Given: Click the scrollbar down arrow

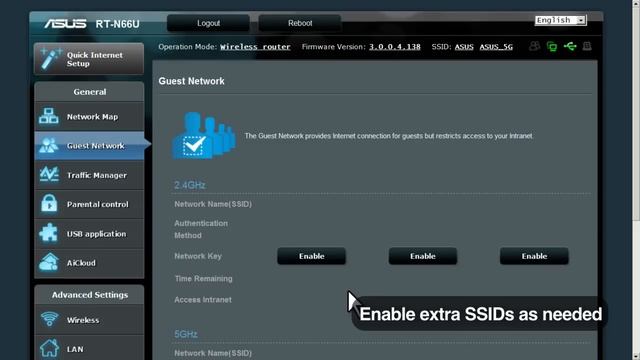Looking at the screenshot, I should [x=636, y=356].
